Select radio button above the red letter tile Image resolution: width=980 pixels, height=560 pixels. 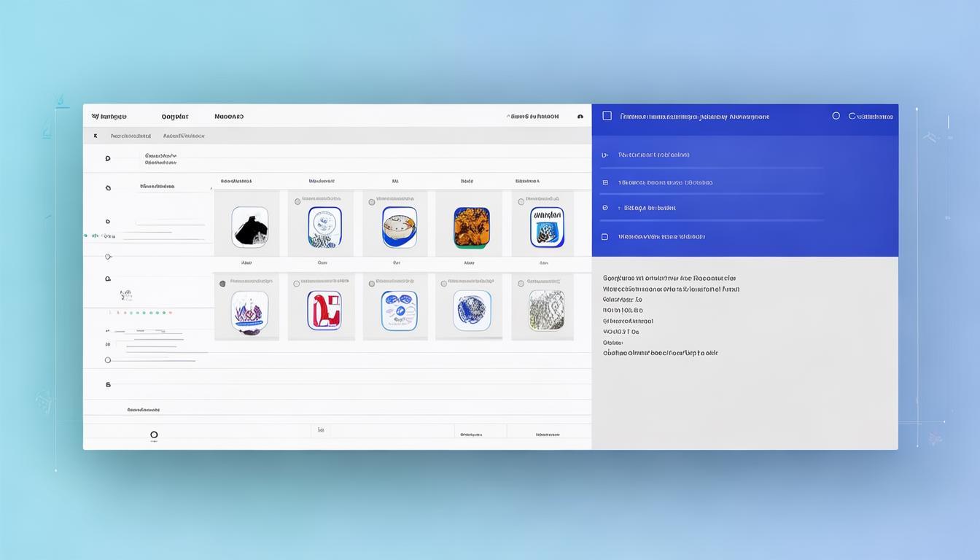[x=296, y=284]
